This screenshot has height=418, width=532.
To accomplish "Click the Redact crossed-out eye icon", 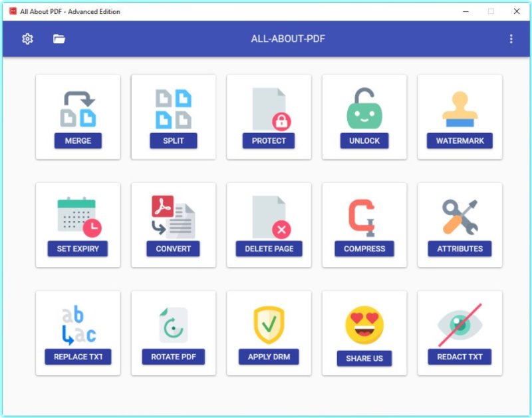I will click(x=460, y=325).
